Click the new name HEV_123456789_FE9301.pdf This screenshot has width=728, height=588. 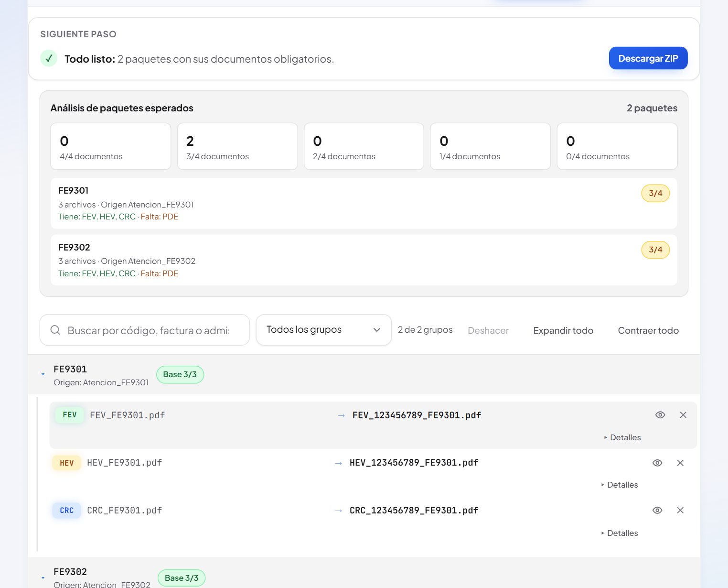(414, 463)
